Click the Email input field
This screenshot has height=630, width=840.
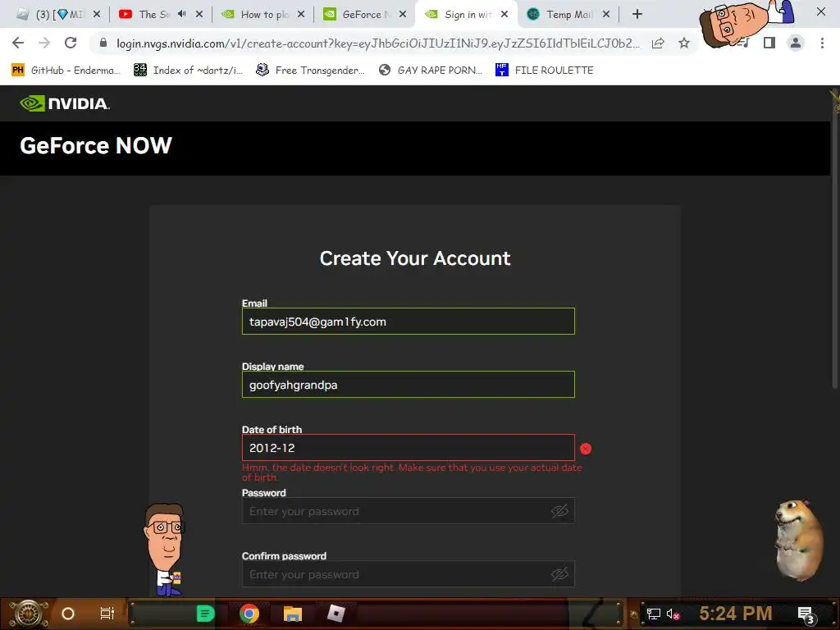click(x=409, y=322)
